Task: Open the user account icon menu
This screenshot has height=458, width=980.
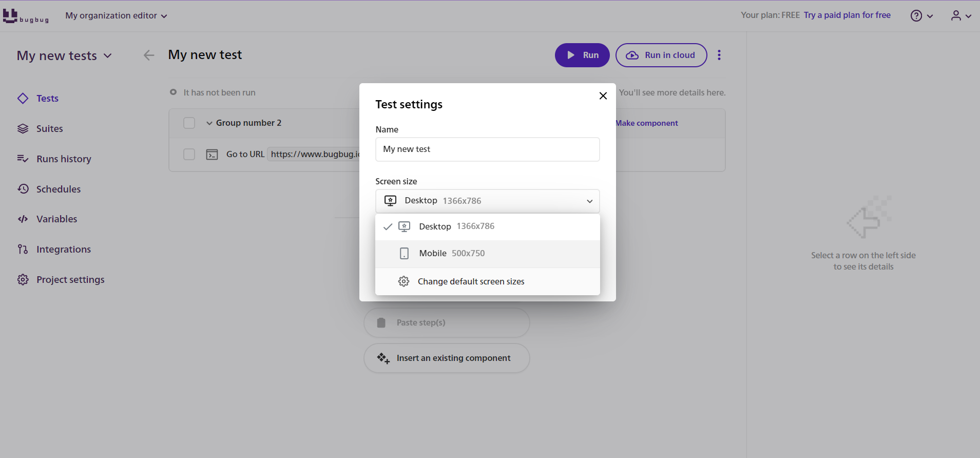Action: [x=961, y=16]
